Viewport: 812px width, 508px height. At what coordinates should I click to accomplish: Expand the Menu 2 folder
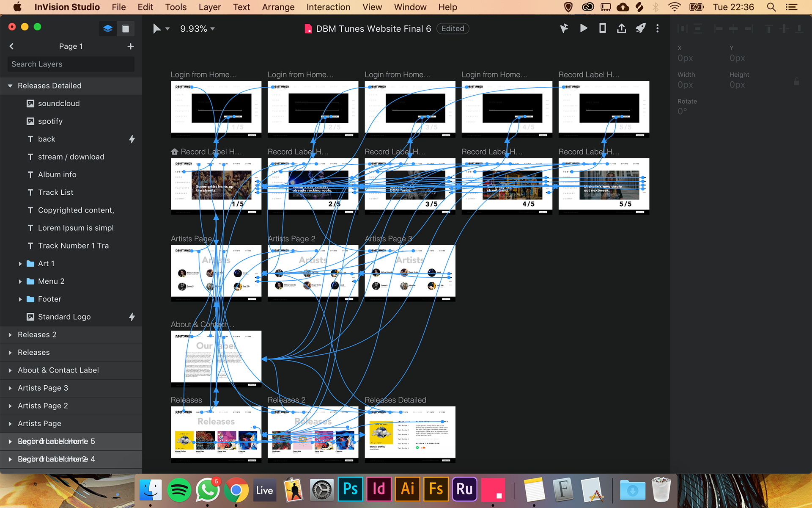point(20,282)
